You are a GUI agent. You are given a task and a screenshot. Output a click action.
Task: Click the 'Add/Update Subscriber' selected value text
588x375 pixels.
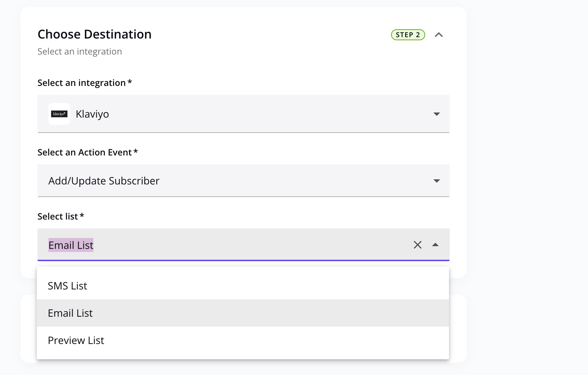pyautogui.click(x=104, y=181)
